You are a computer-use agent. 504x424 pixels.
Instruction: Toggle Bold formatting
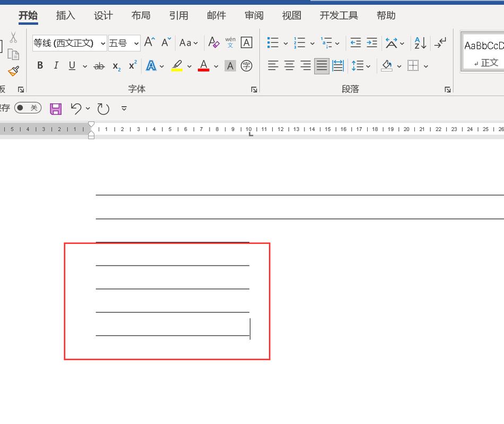point(40,66)
